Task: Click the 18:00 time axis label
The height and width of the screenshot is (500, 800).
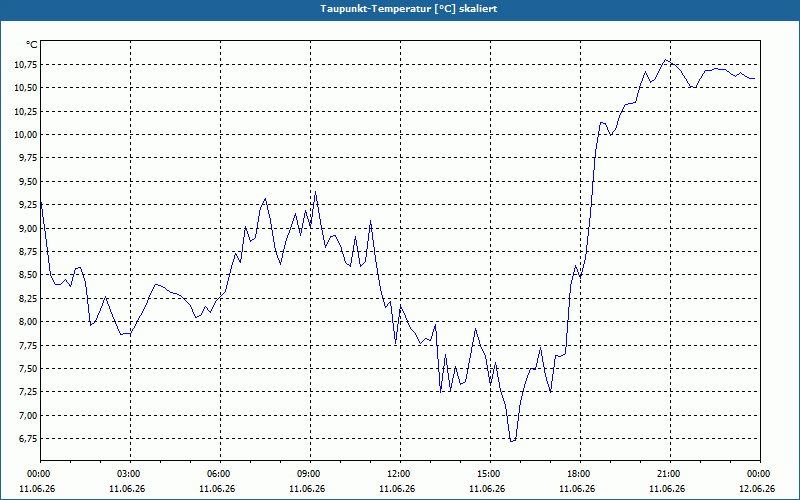Action: coord(580,474)
